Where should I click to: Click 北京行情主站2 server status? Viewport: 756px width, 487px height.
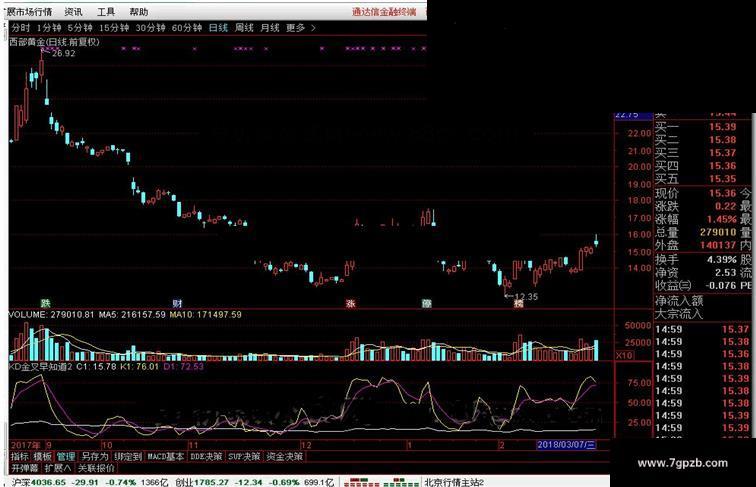(x=454, y=482)
